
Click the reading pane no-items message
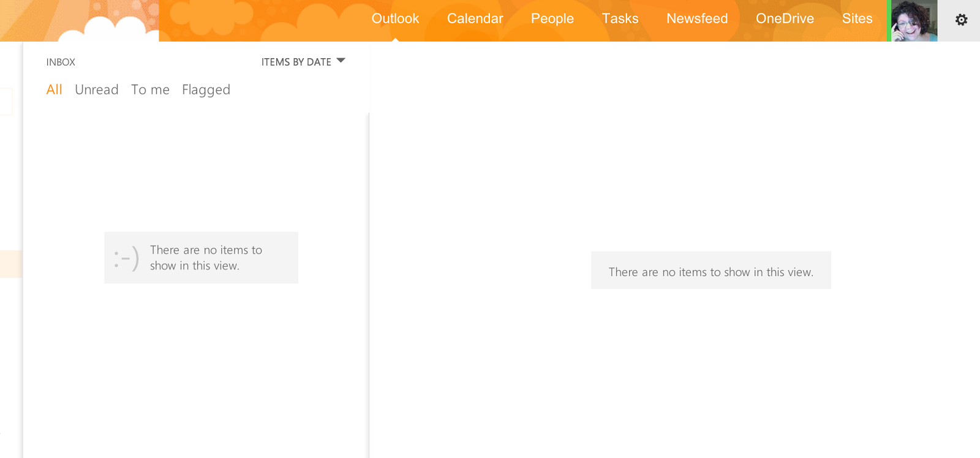(710, 270)
